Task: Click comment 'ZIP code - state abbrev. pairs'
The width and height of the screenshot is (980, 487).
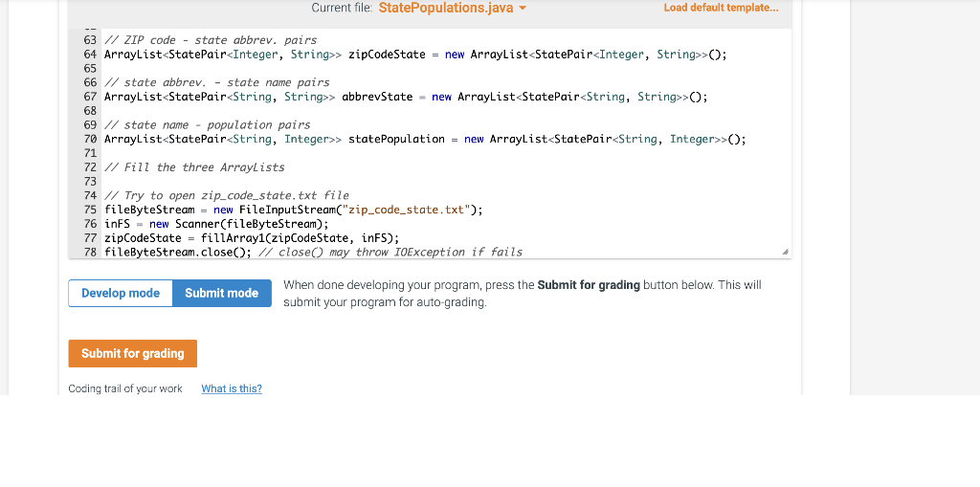Action: [211, 40]
